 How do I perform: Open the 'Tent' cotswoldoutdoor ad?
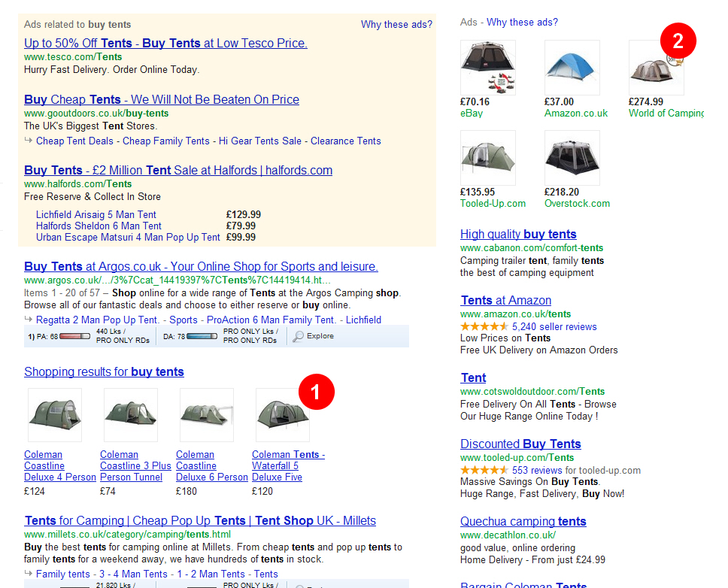coord(473,377)
